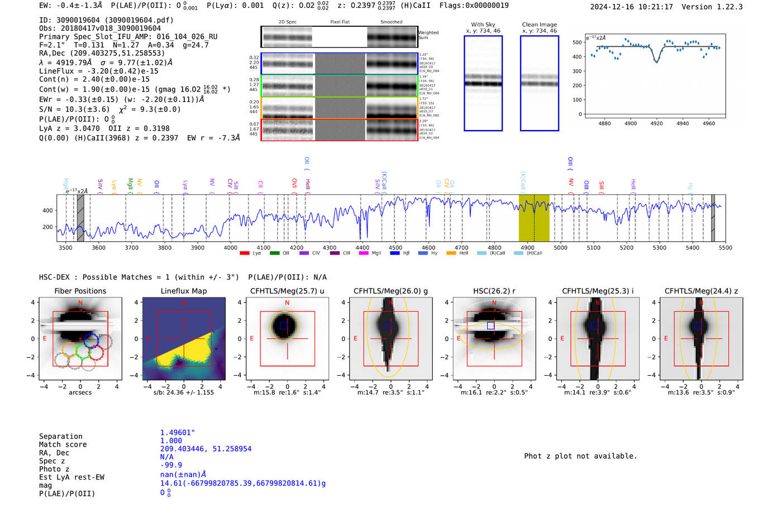Click the Phot z plot not available message
This screenshot has width=782, height=532.
coord(580,456)
